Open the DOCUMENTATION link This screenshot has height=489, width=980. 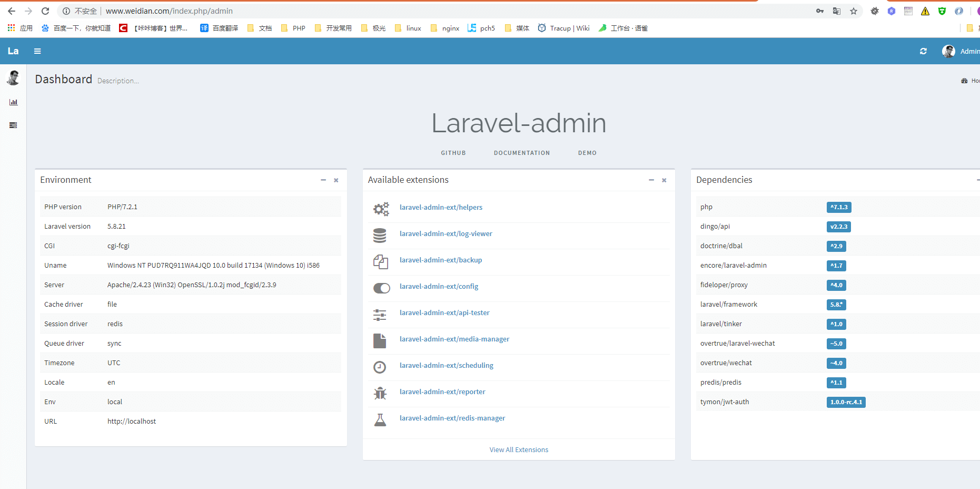pyautogui.click(x=522, y=153)
